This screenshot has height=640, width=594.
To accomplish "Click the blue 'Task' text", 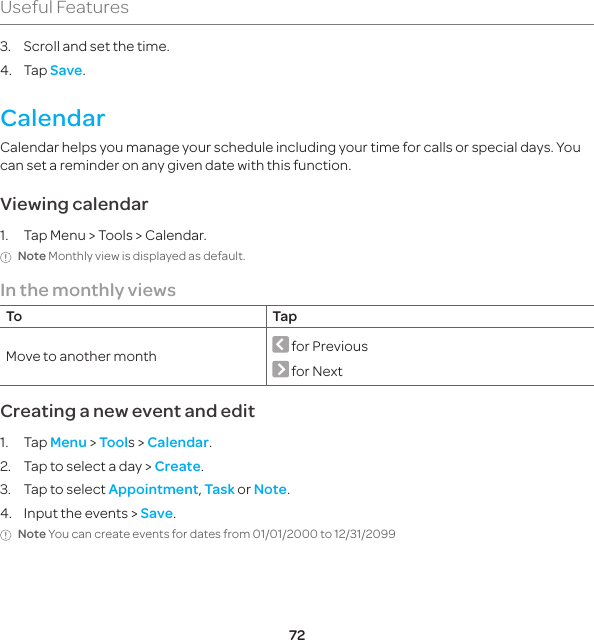I will click(x=219, y=489).
